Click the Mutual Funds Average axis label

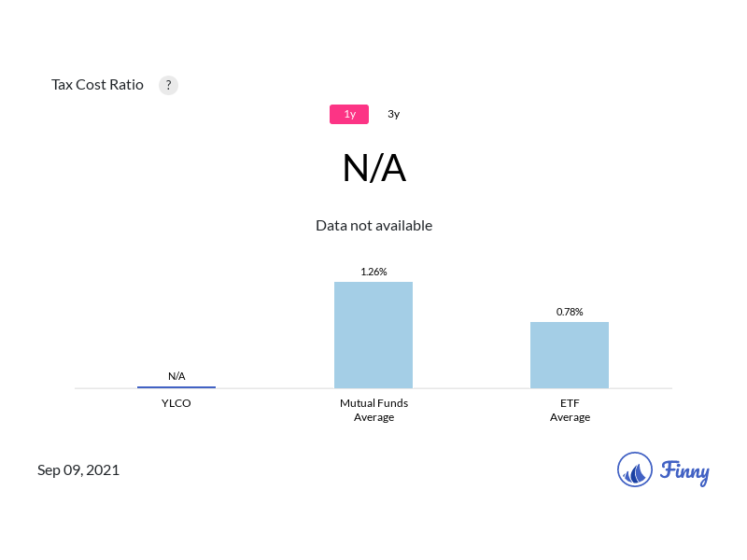[373, 410]
